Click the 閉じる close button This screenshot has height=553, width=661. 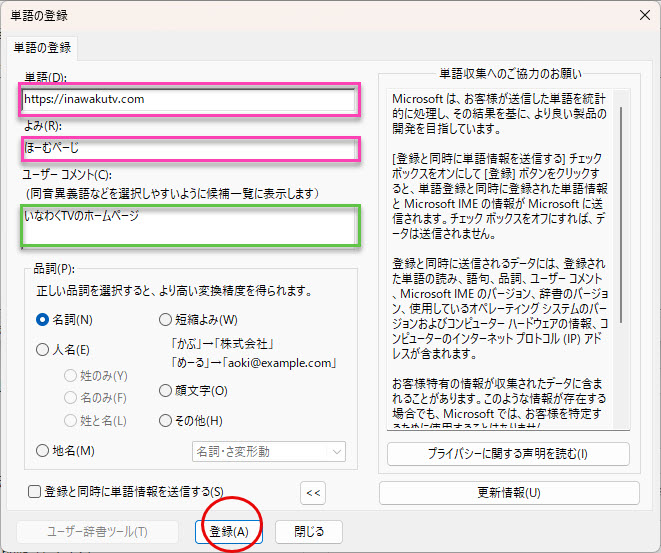click(x=309, y=532)
